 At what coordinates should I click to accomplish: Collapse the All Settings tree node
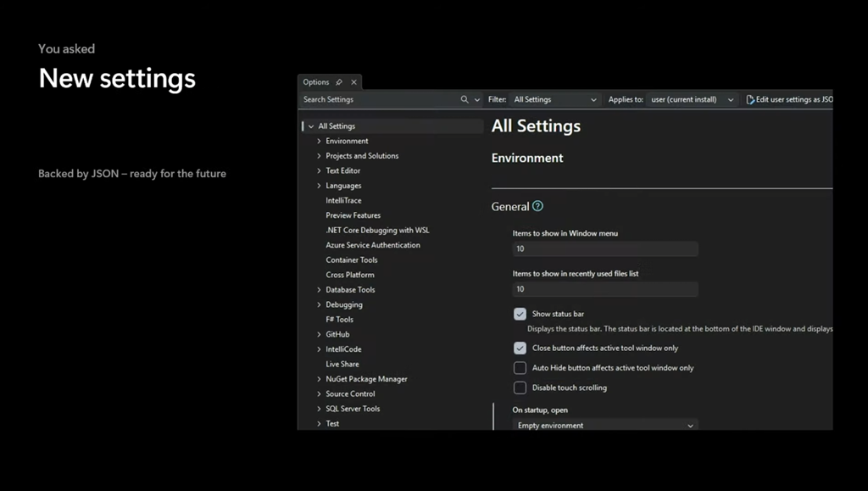(x=311, y=126)
